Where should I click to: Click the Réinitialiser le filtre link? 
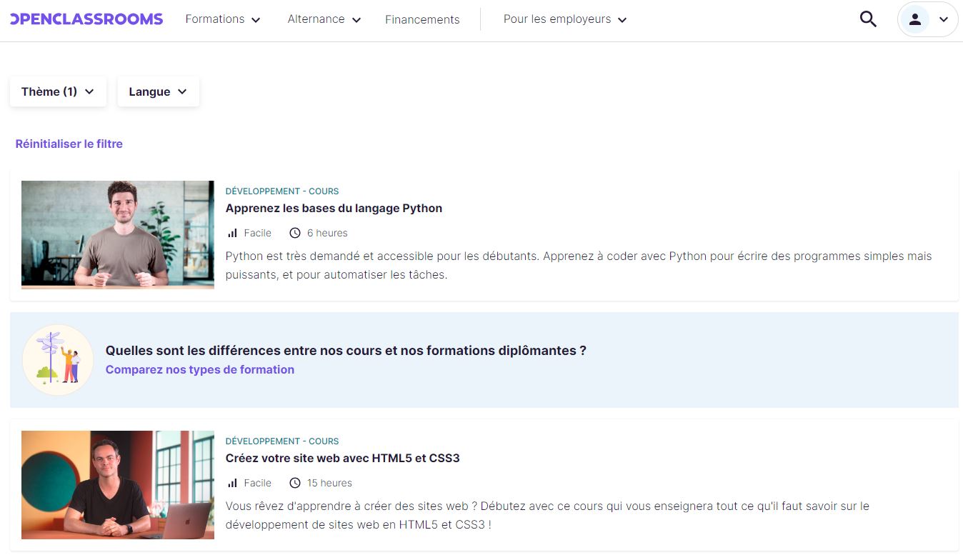69,144
